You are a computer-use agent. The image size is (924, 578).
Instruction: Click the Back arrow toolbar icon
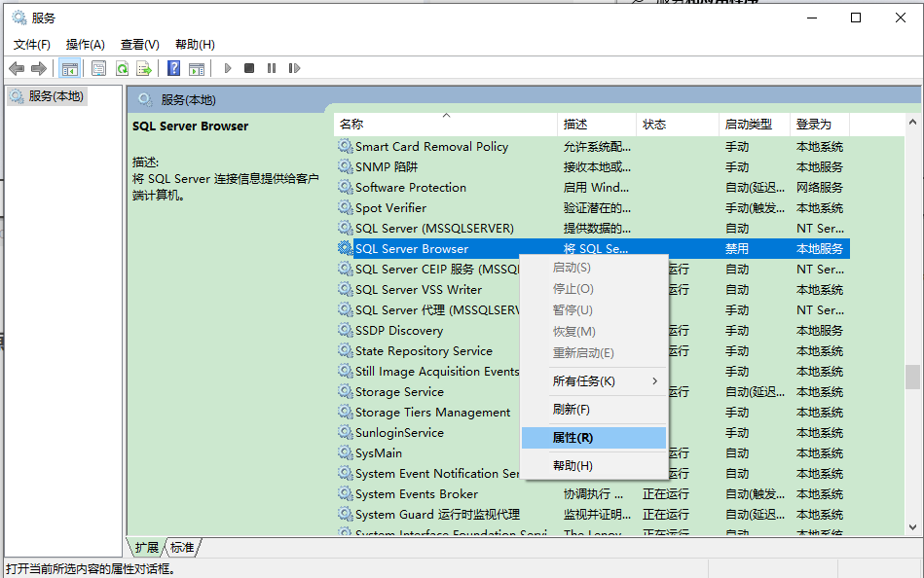pos(17,68)
